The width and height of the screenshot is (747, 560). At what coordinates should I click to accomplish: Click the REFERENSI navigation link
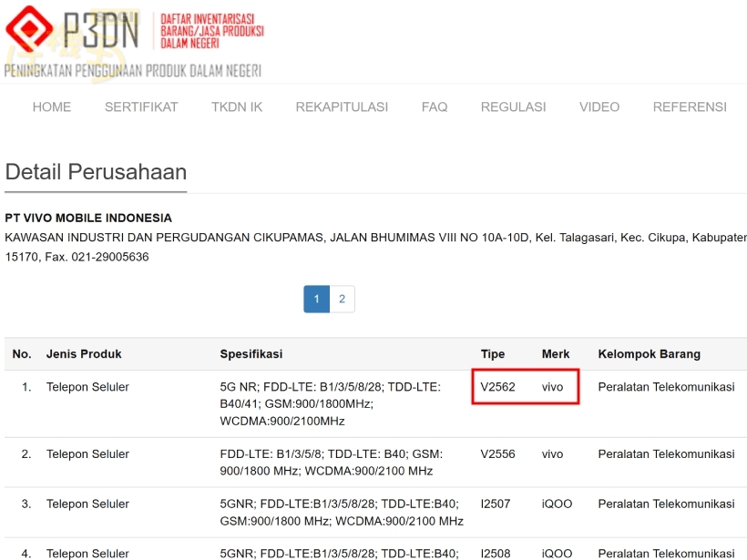tap(690, 107)
